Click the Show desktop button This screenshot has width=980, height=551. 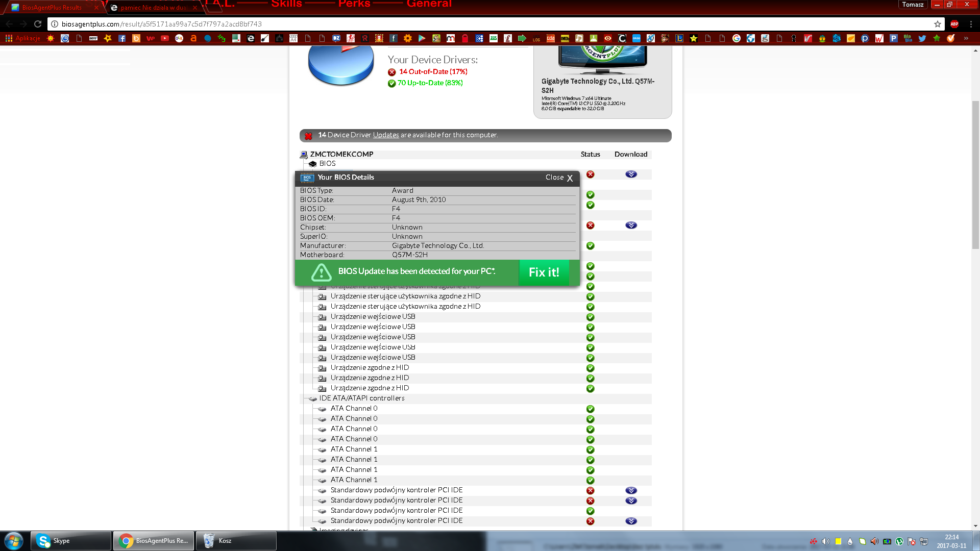[975, 541]
